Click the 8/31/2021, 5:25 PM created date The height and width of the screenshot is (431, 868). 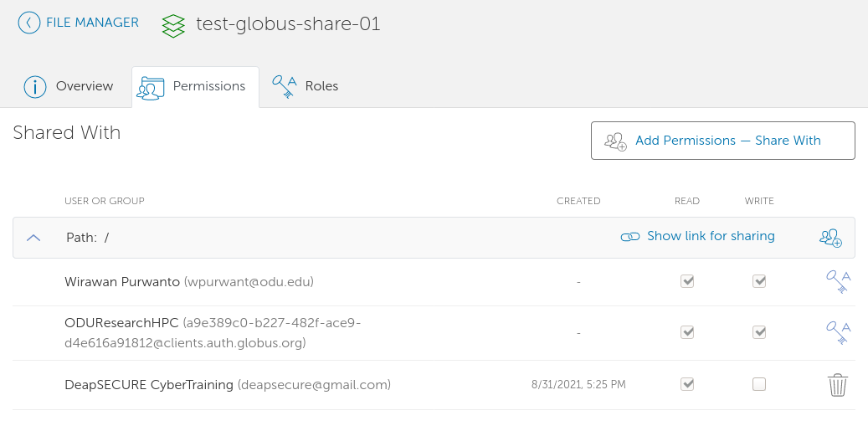coord(578,384)
